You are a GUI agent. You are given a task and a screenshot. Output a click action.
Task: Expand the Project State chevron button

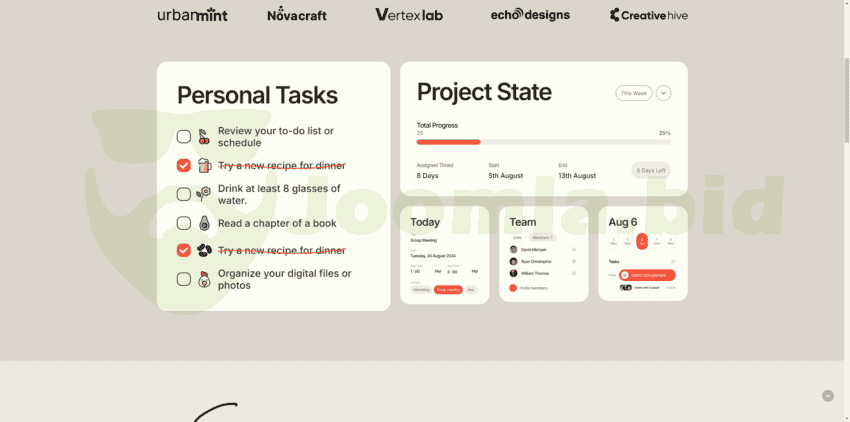point(664,93)
